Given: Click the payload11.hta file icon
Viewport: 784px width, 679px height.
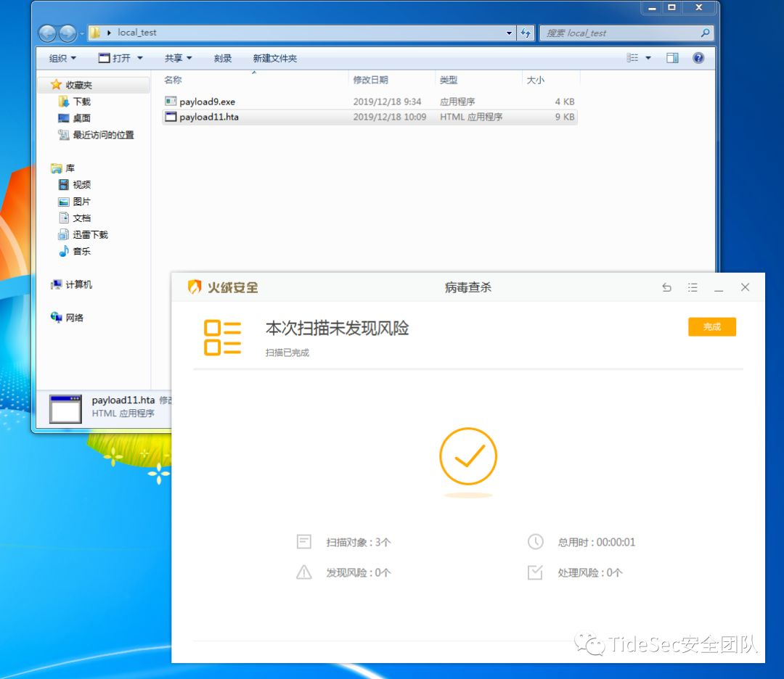Looking at the screenshot, I should point(171,117).
